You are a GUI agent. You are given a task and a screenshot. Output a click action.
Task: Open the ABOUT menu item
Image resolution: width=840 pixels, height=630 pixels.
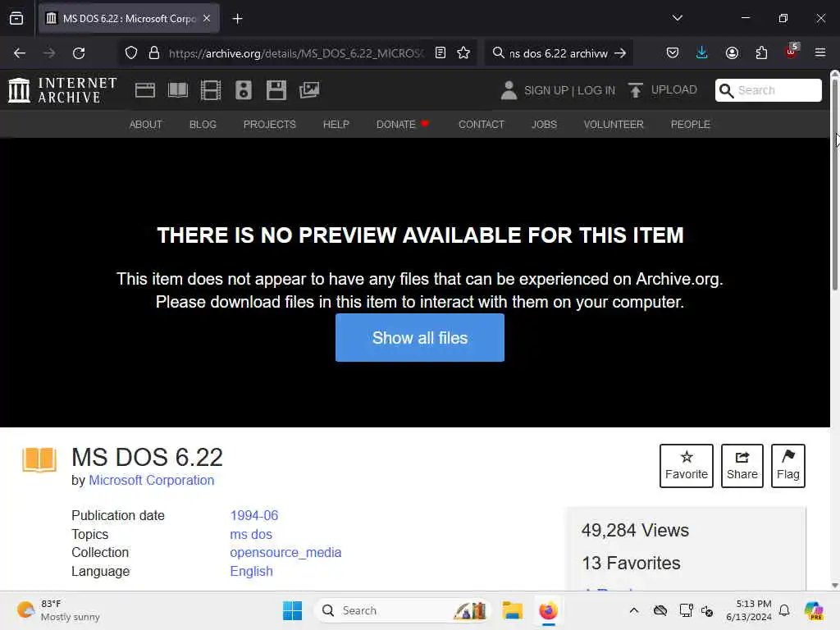146,125
